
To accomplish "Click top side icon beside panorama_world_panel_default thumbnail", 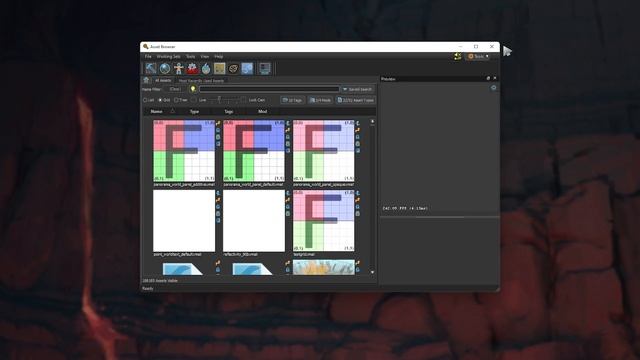I will 288,123.
